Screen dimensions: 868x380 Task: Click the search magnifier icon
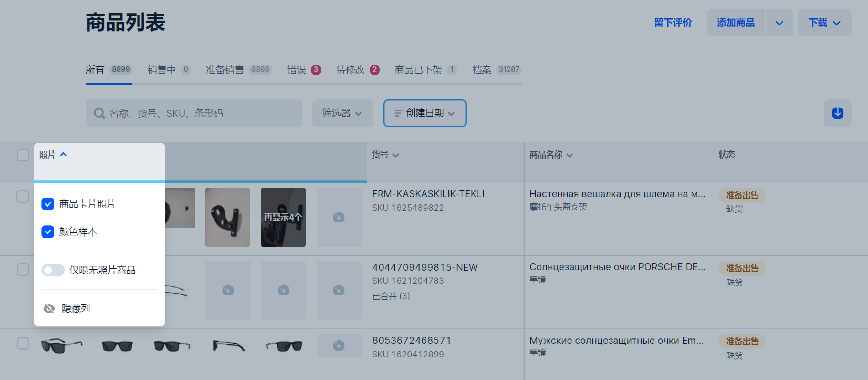coord(99,113)
